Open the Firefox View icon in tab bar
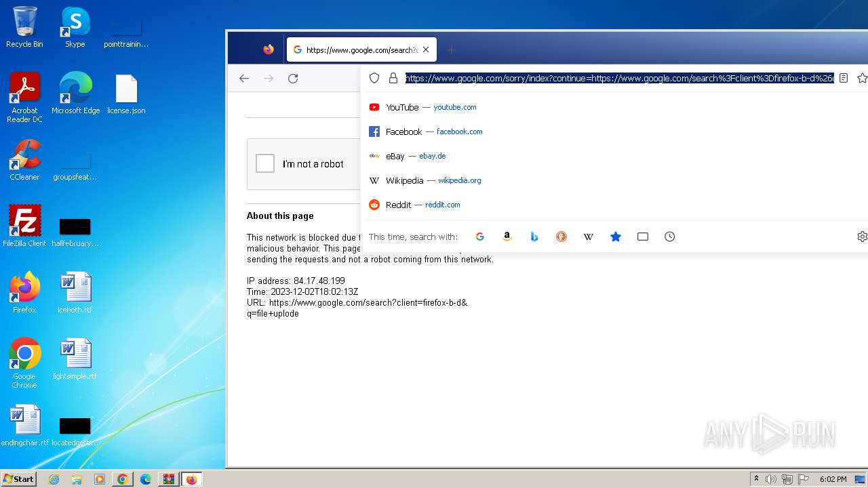 click(269, 49)
